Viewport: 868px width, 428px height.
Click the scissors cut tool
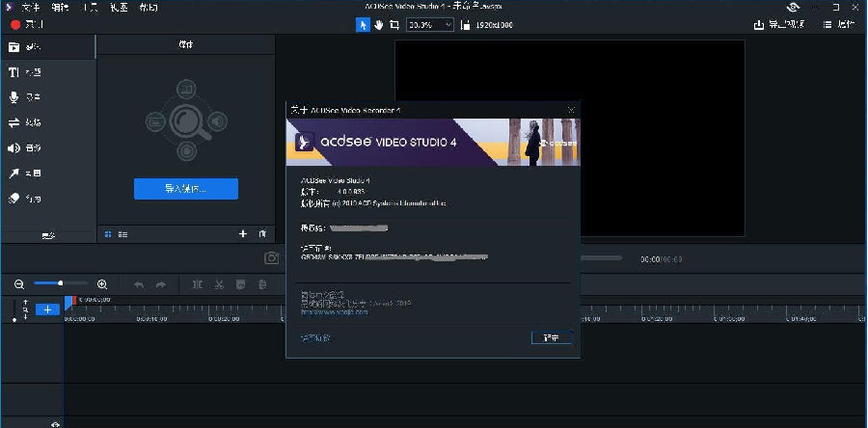(x=219, y=284)
